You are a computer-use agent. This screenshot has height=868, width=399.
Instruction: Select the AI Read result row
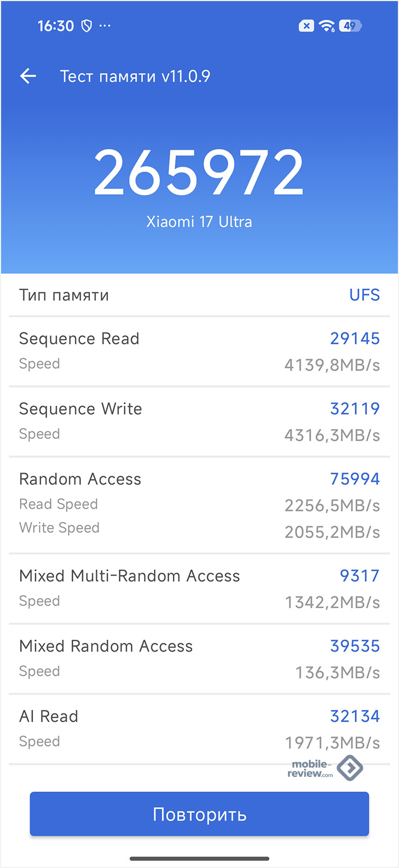pyautogui.click(x=200, y=729)
